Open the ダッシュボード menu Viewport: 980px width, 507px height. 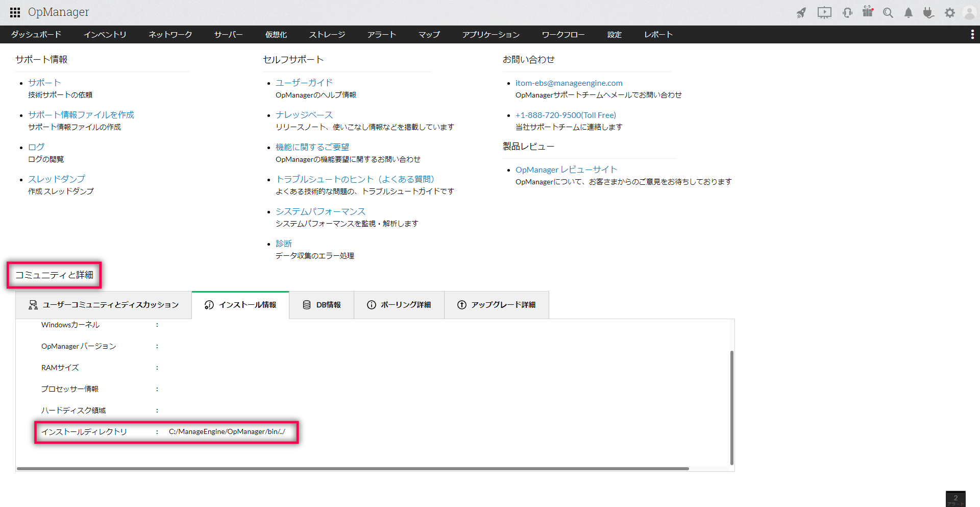(x=36, y=34)
